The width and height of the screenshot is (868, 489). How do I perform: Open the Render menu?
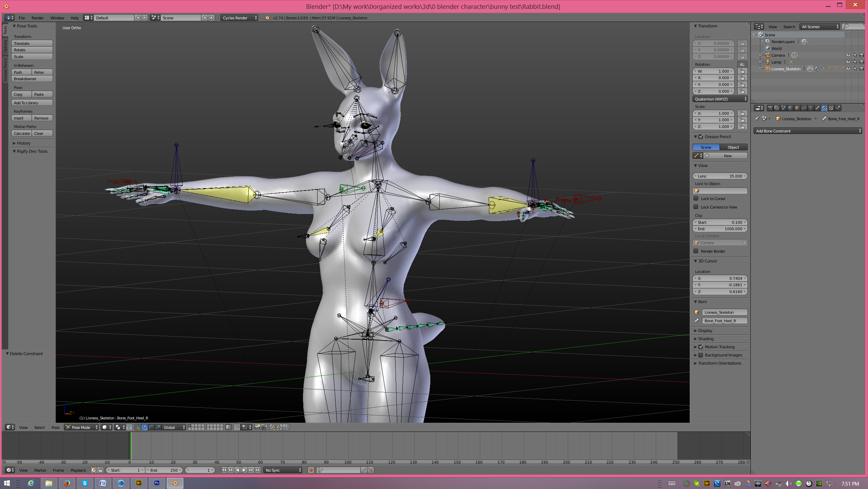pos(37,18)
